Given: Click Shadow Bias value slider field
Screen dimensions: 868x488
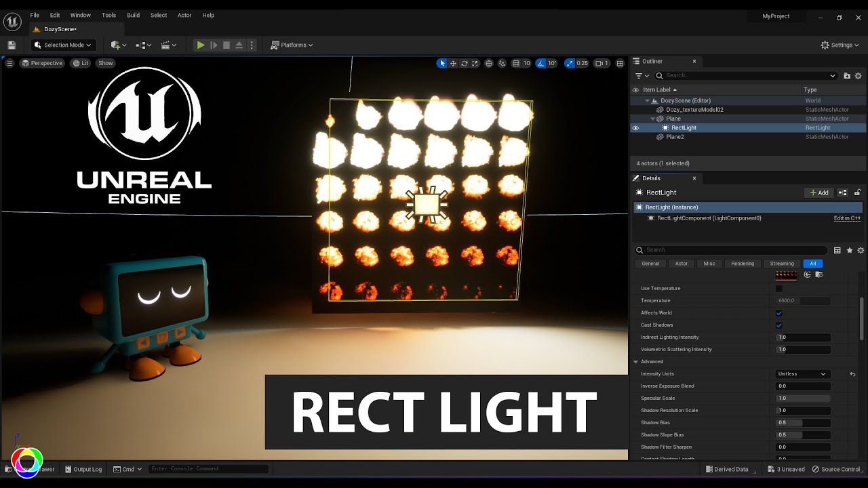Looking at the screenshot, I should pos(803,422).
